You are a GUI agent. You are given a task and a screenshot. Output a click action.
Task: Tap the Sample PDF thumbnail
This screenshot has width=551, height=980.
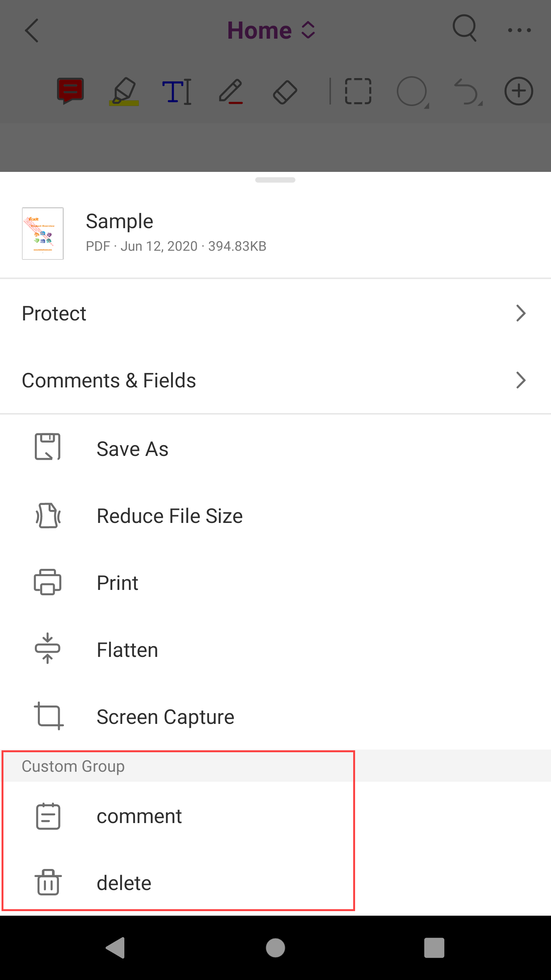click(43, 234)
